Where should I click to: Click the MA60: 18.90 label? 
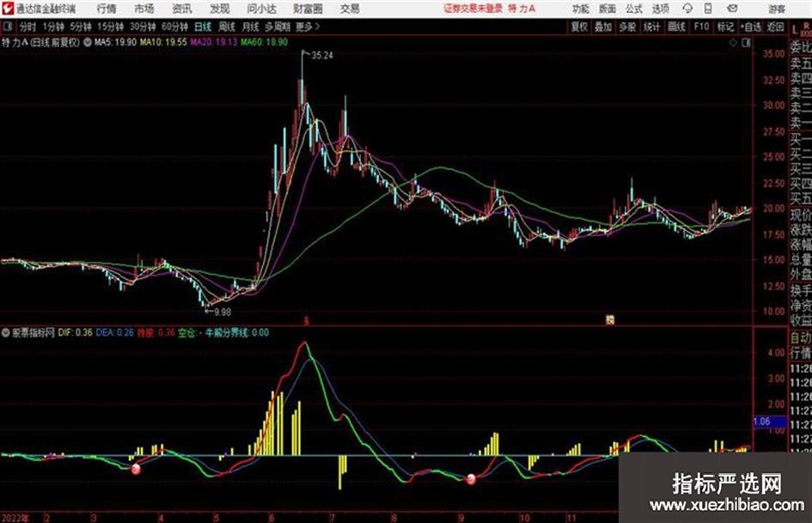[x=264, y=42]
